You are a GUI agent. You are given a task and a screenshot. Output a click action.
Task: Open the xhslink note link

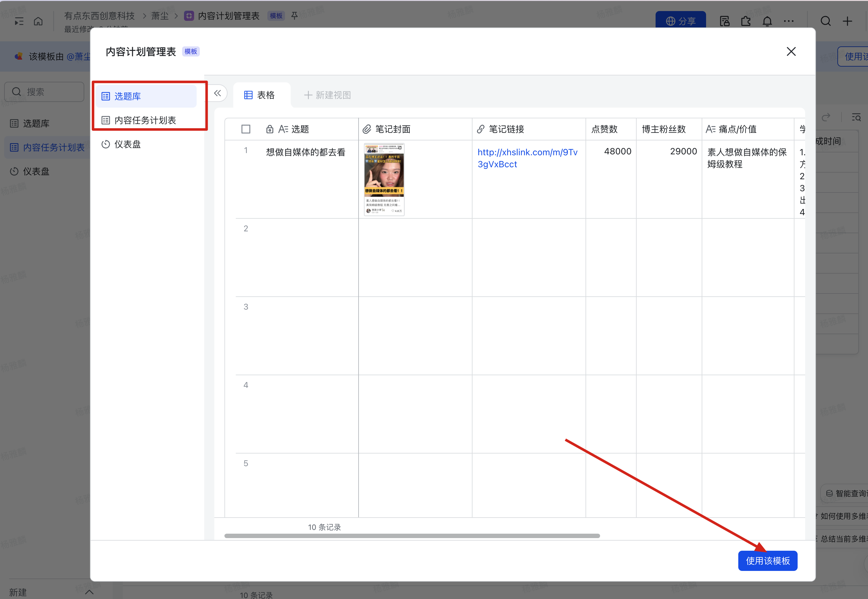527,158
